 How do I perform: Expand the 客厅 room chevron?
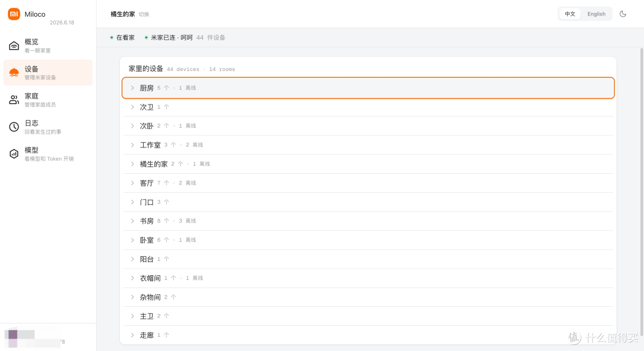pos(132,183)
